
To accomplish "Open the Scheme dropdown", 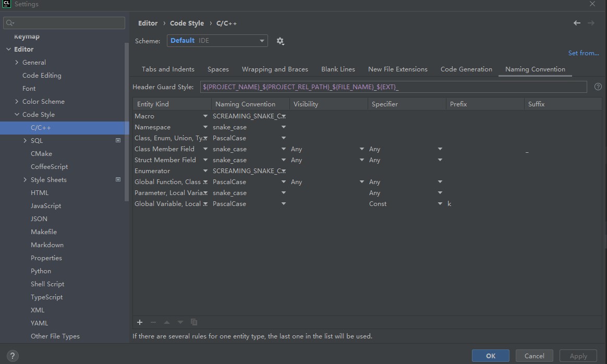I will [217, 41].
